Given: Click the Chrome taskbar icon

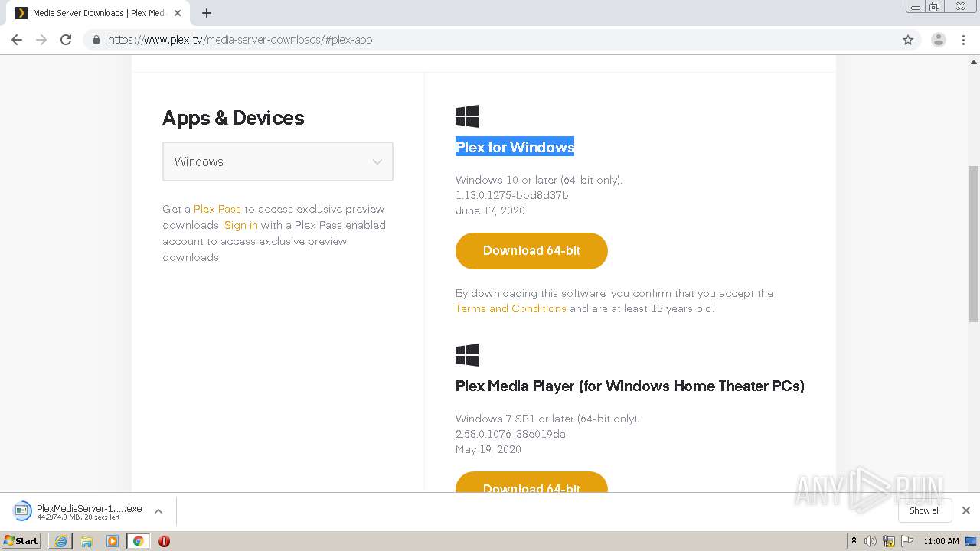Looking at the screenshot, I should [139, 541].
